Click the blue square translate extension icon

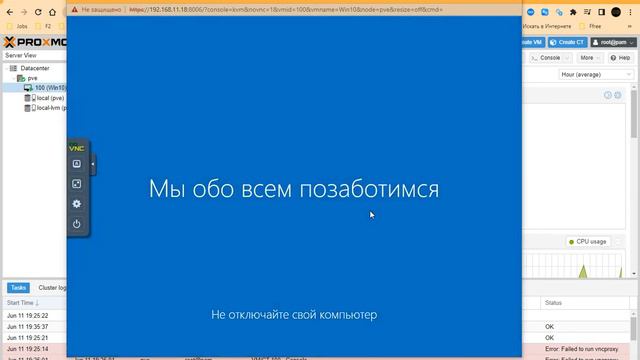[x=545, y=12]
